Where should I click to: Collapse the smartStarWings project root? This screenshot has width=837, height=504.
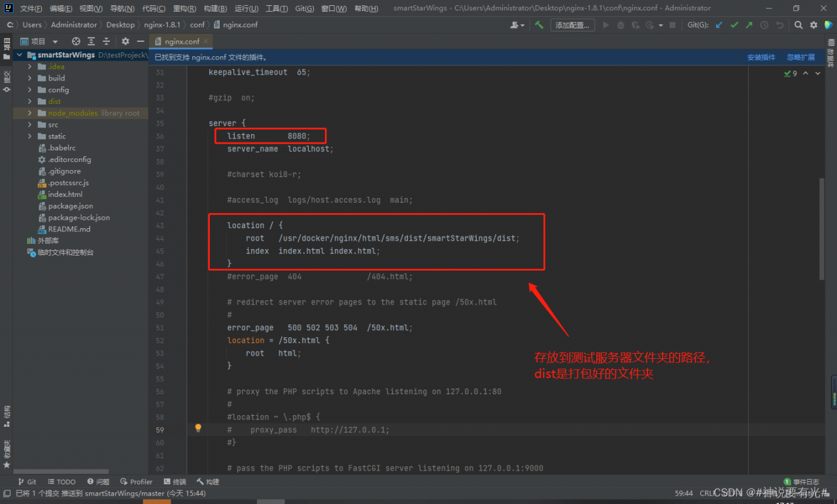click(20, 56)
